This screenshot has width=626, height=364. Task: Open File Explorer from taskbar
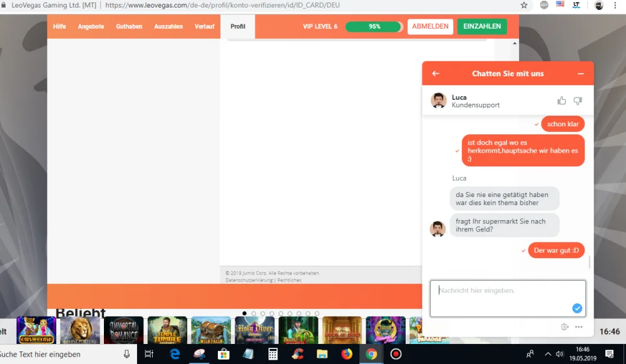[322, 354]
